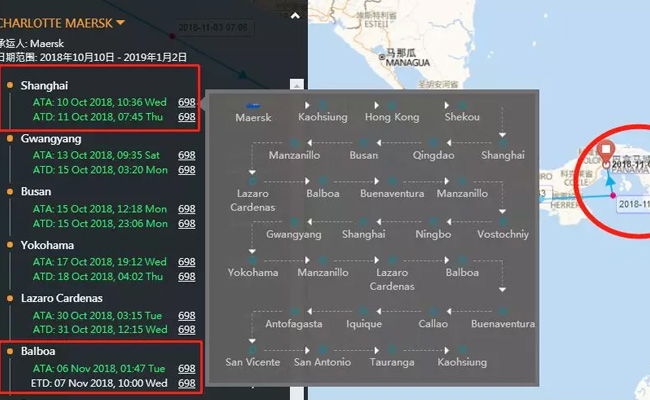The width and height of the screenshot is (650, 400).
Task: Open voyage 698 link for Yokohama ATA
Action: tap(187, 262)
